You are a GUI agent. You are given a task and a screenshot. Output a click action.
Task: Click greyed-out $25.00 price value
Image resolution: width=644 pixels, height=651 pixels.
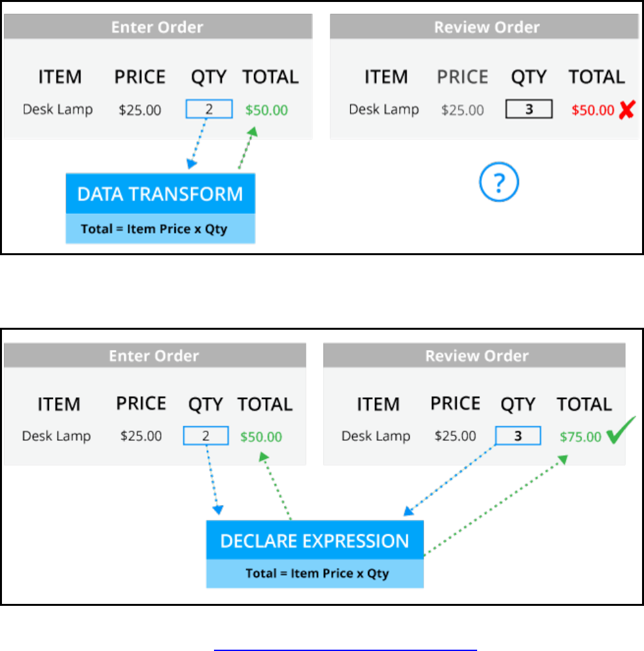pyautogui.click(x=463, y=110)
